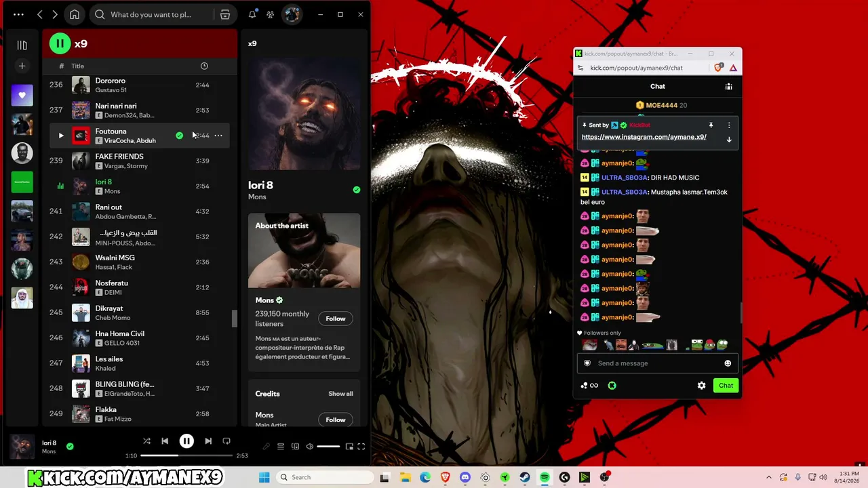The height and width of the screenshot is (488, 868).
Task: Create a new playlist with plus icon
Action: pos(22,66)
